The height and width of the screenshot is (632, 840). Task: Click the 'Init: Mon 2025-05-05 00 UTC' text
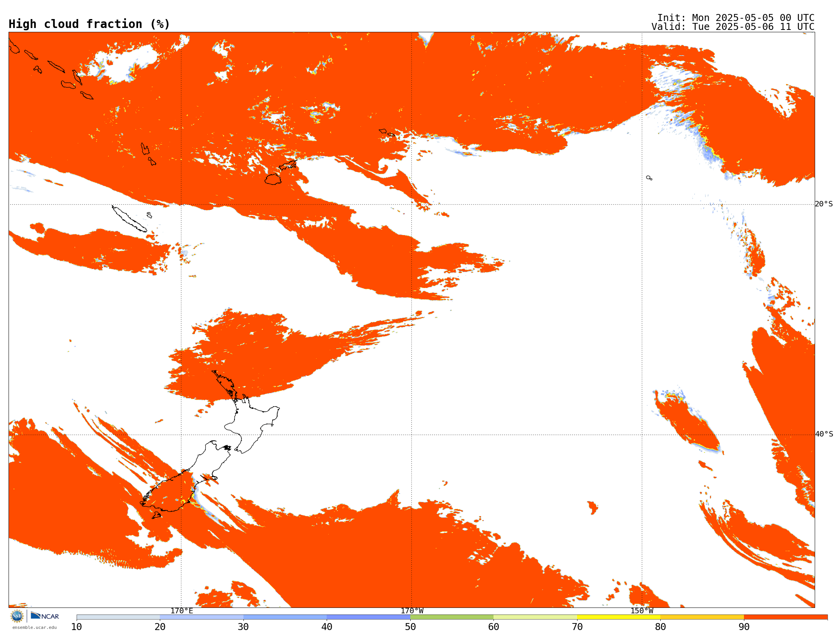[x=736, y=18]
